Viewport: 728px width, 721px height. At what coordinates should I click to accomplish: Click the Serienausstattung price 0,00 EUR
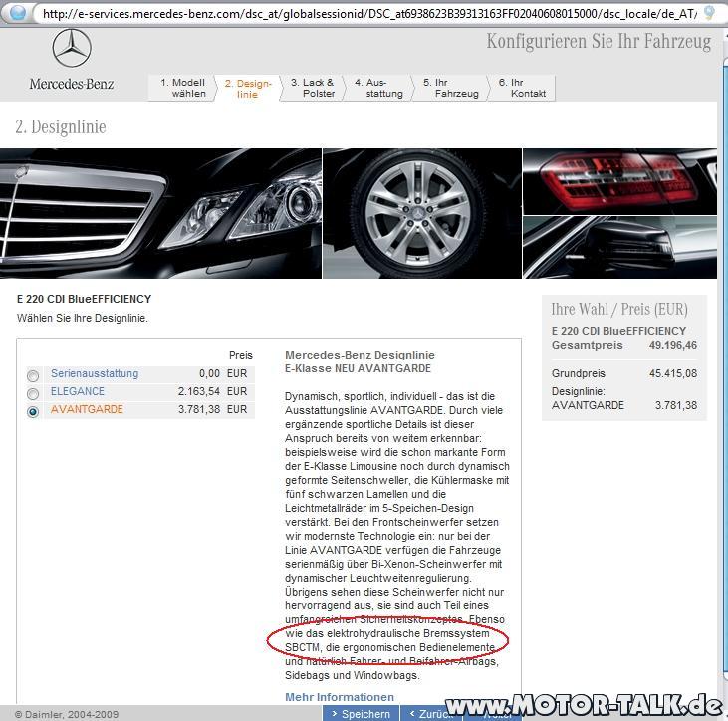[223, 373]
